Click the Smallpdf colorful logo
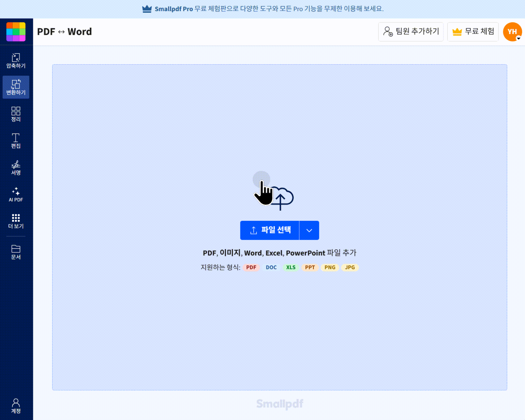 (16, 32)
